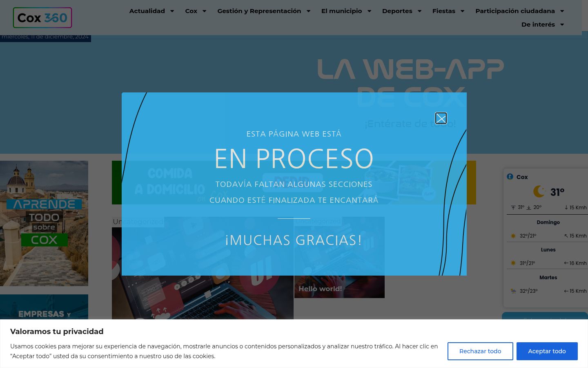Viewport: 588px width, 368px height.
Task: Click the 31°/21° Lunes temperature
Action: (x=527, y=263)
